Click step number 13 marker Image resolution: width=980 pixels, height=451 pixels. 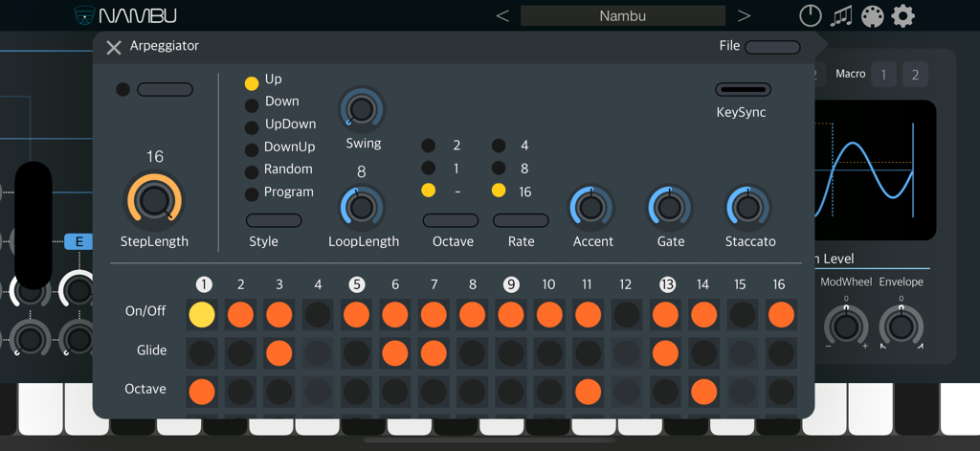click(667, 284)
